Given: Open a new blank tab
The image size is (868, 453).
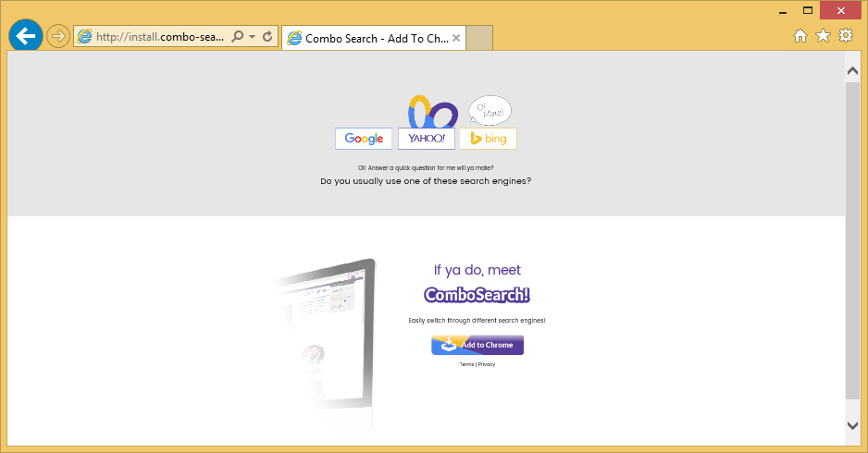Looking at the screenshot, I should pyautogui.click(x=479, y=38).
